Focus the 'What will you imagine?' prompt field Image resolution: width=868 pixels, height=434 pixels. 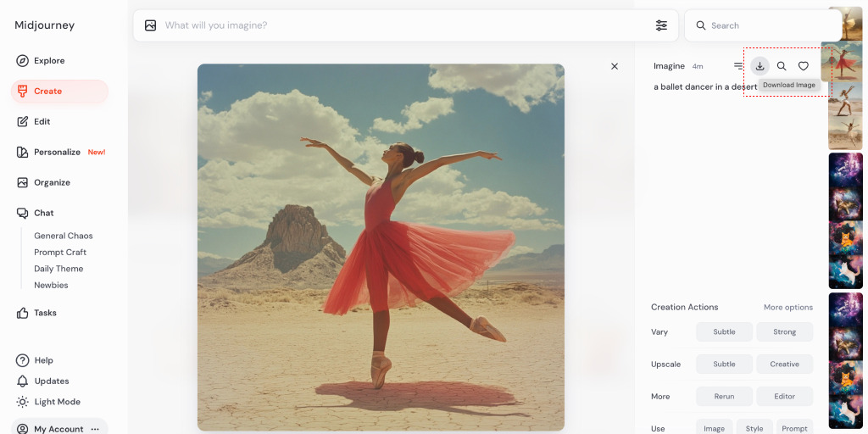coord(405,25)
